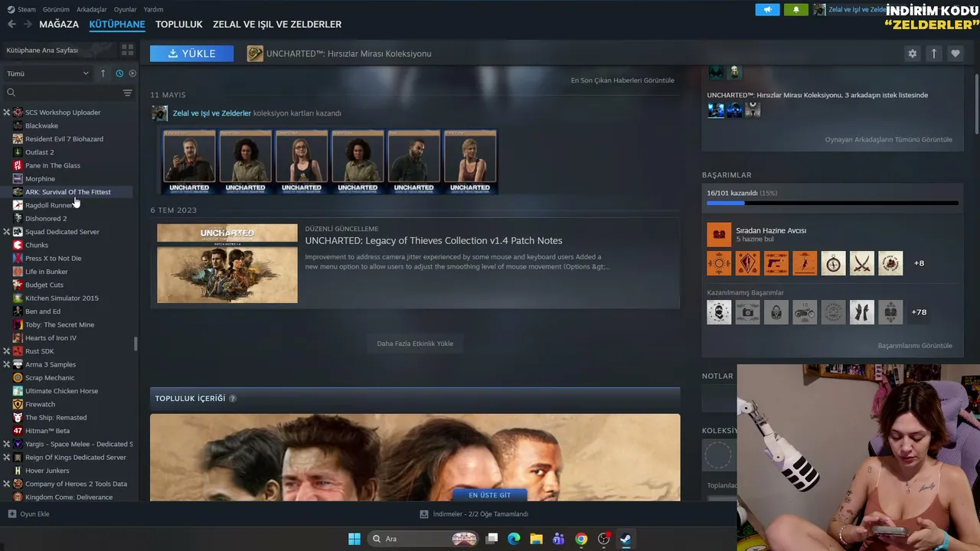Click the Uncharted game icon in header

tap(255, 54)
